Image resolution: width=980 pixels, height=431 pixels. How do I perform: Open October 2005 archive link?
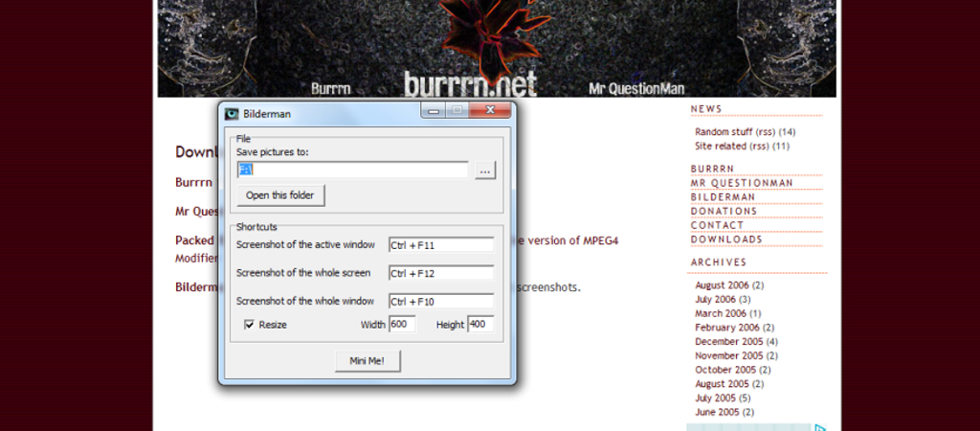[x=725, y=371]
